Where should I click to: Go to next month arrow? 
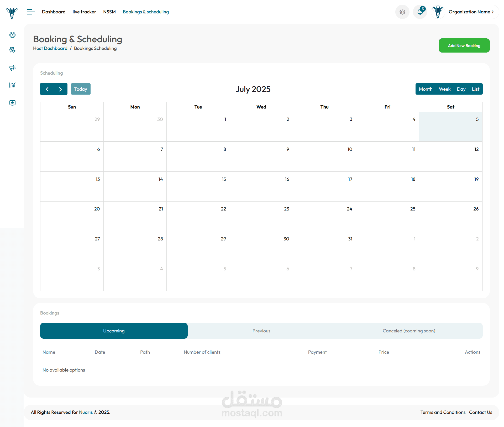[61, 89]
